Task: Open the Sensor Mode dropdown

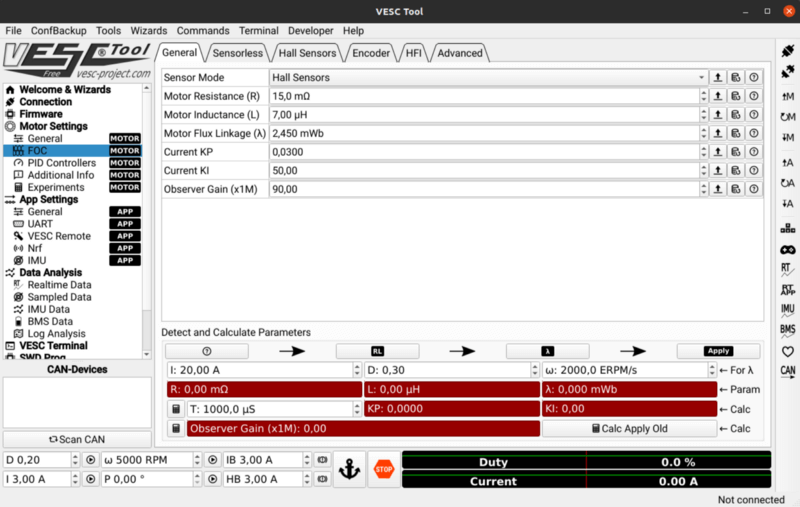Action: pos(488,78)
